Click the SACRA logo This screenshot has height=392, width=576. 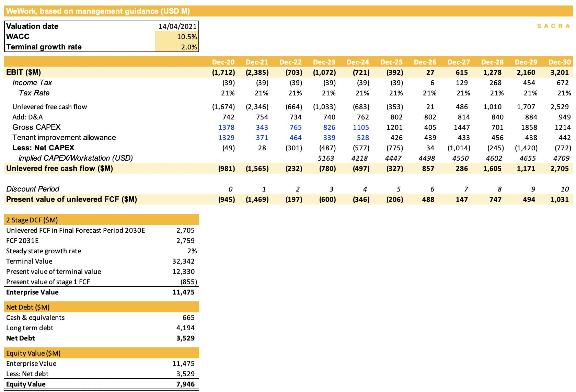pos(554,26)
